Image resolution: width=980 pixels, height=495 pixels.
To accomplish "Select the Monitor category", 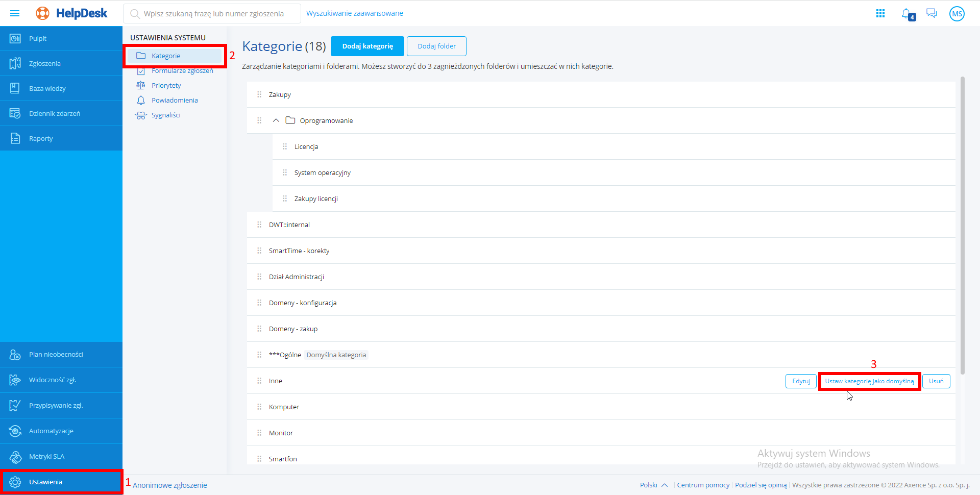I will (601, 433).
